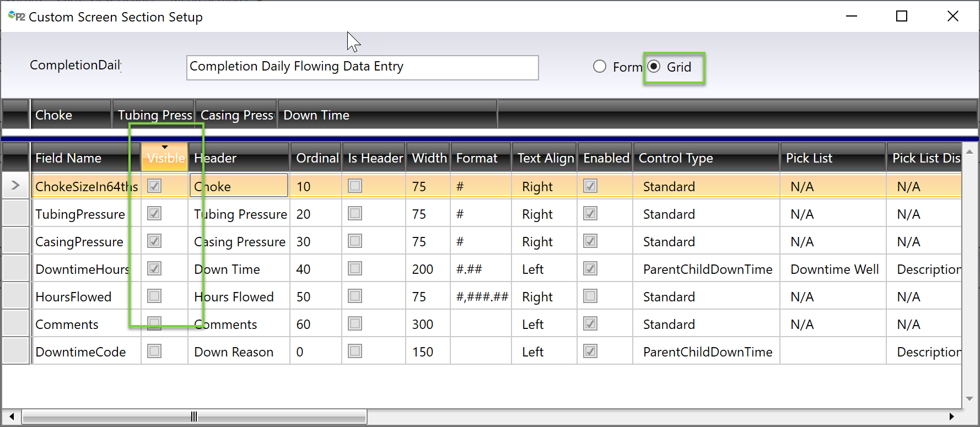
Task: Select the Grid radio button
Action: point(654,67)
